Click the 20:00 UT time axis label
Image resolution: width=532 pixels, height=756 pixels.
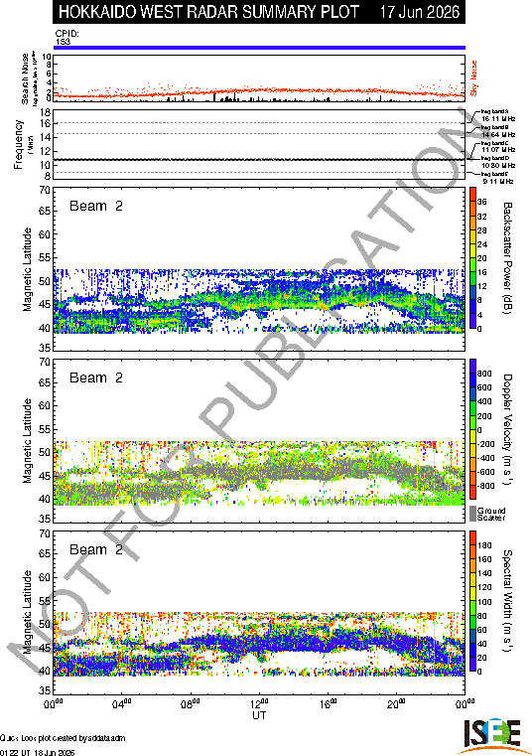pos(397,704)
